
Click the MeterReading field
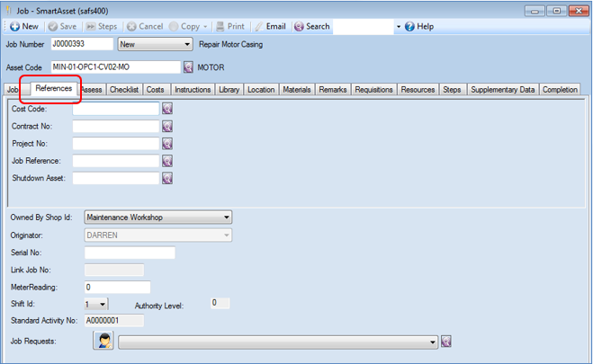tap(118, 288)
